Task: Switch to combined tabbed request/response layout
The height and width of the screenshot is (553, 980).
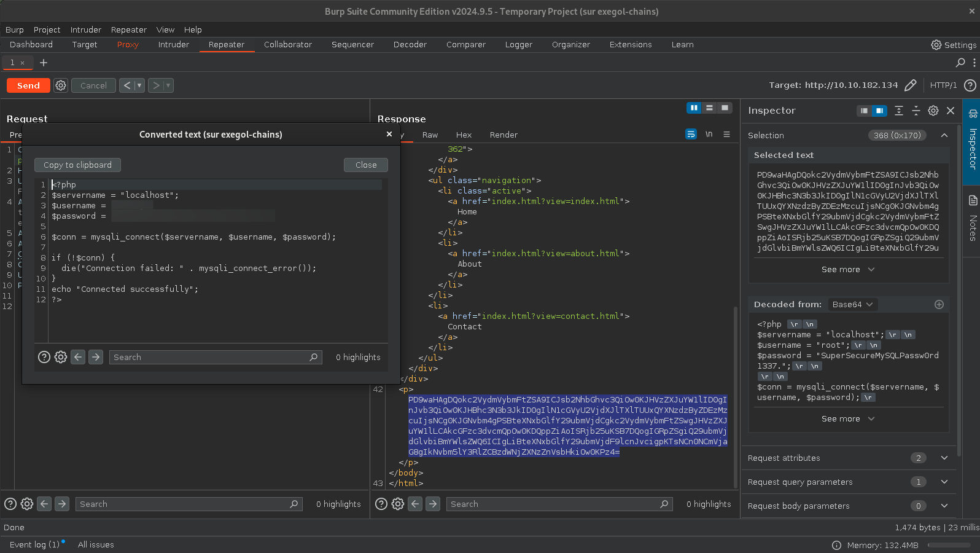Action: (x=725, y=108)
